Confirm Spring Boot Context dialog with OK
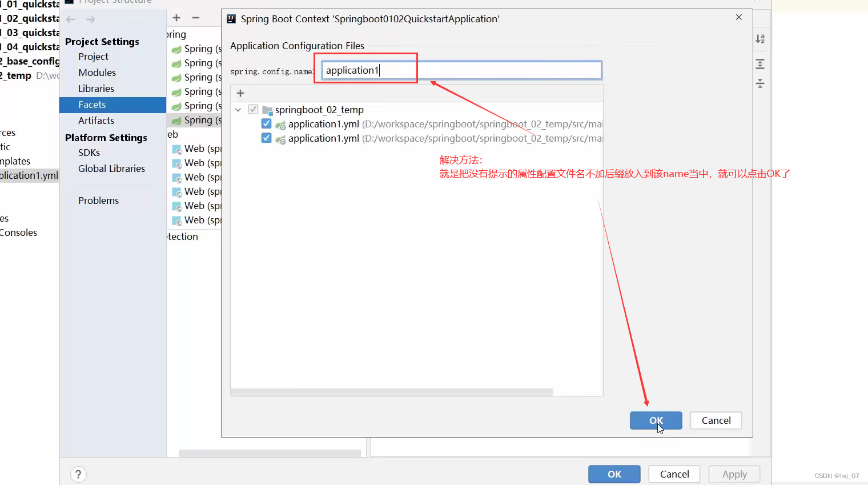The width and height of the screenshot is (868, 485). (x=656, y=420)
